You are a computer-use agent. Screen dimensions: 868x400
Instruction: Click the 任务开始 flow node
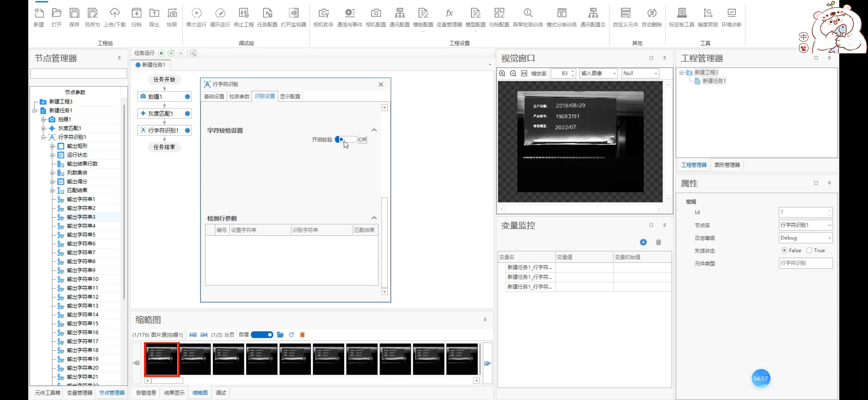165,79
